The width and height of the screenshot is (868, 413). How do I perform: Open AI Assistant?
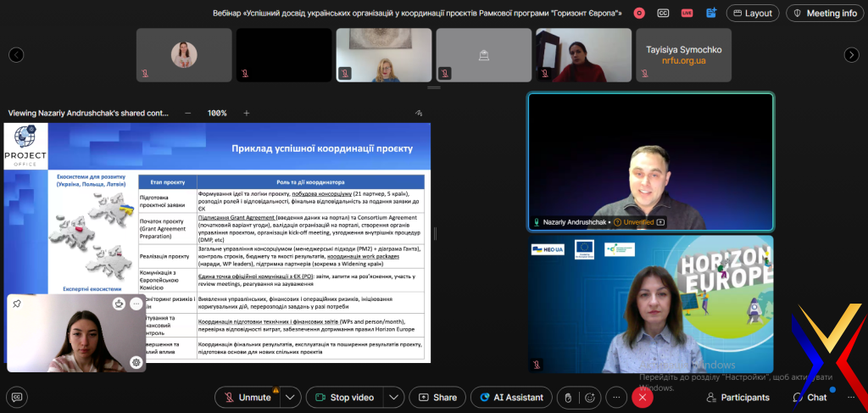click(511, 397)
